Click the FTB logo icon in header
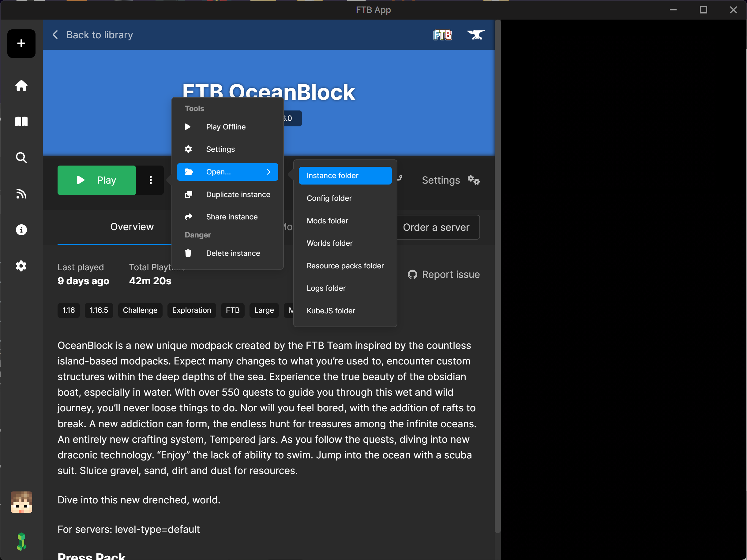The image size is (747, 560). 442,35
